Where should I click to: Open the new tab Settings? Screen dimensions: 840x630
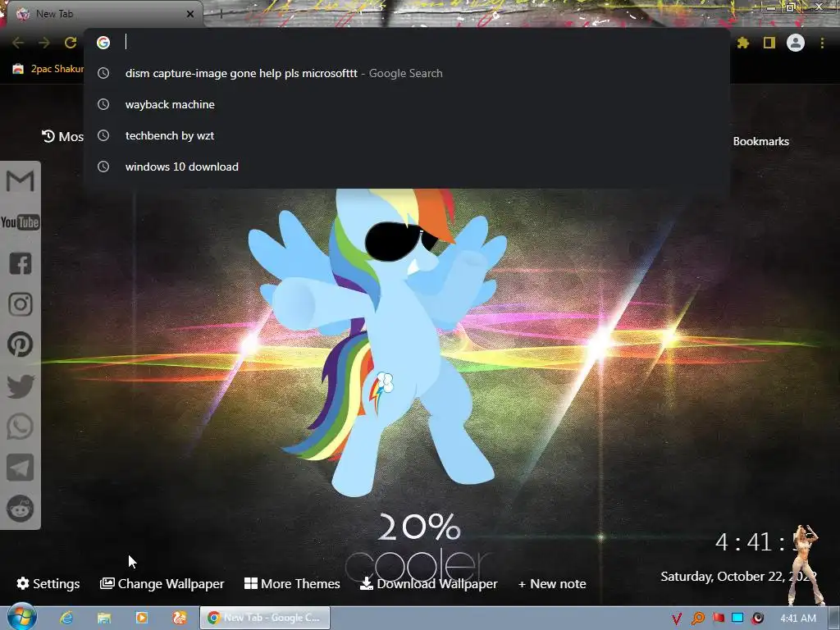(x=48, y=583)
